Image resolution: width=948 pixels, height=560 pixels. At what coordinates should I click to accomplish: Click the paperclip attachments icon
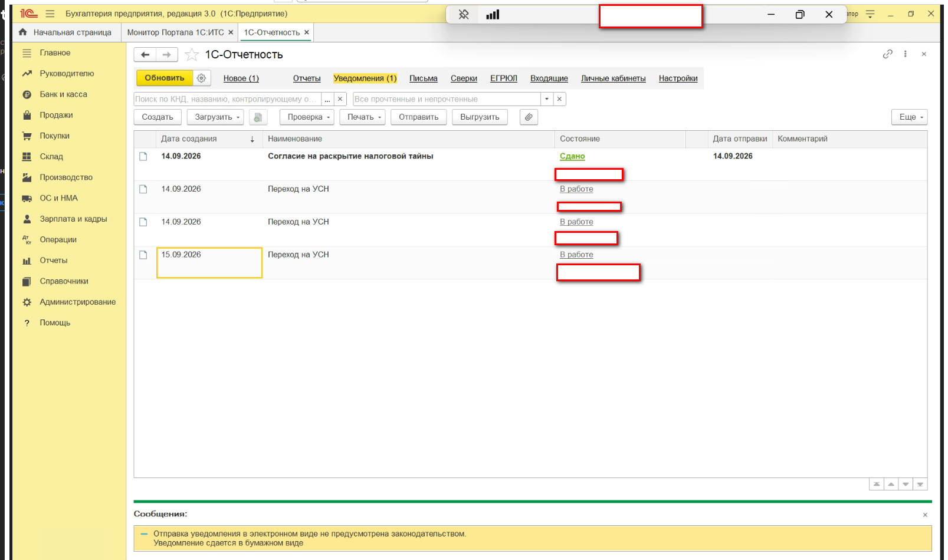529,117
